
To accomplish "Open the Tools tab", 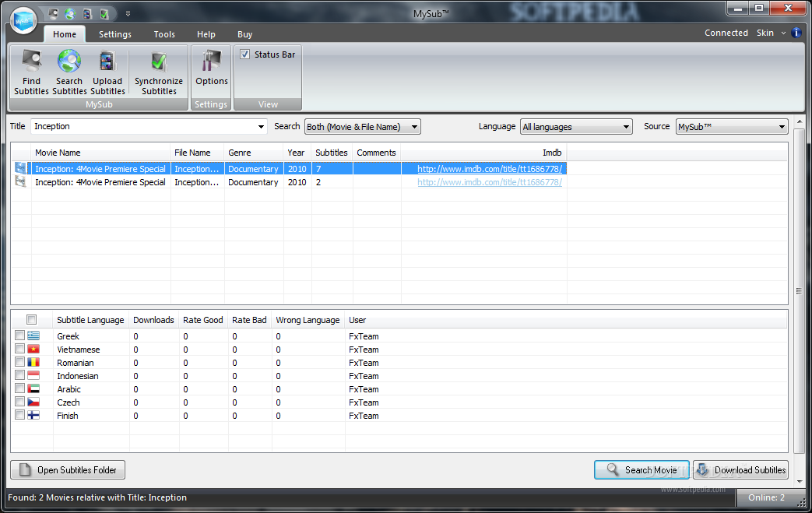I will pos(164,34).
